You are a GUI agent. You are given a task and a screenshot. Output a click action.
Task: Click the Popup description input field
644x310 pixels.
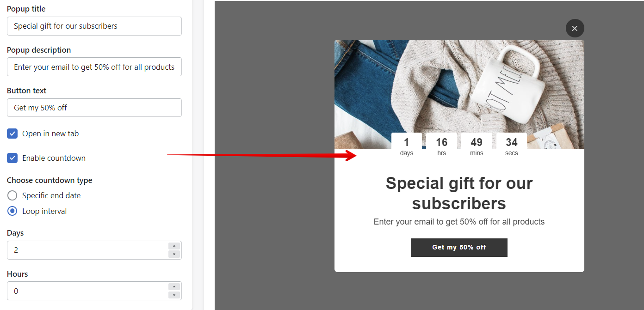pos(94,67)
